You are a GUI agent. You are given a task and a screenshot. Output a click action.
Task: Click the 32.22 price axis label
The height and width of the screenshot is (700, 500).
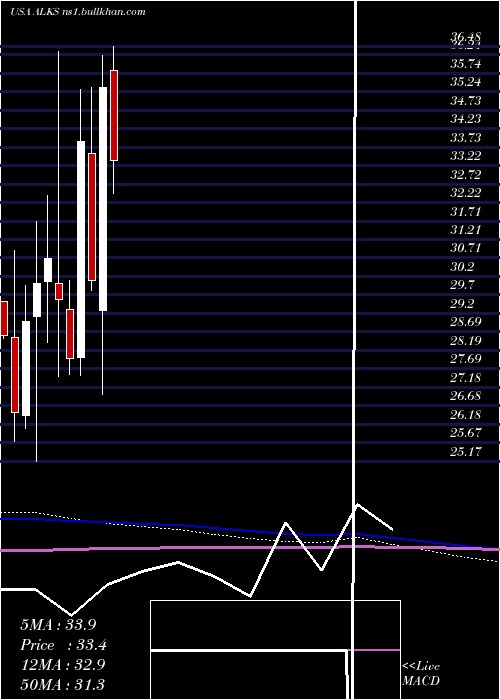(466, 193)
